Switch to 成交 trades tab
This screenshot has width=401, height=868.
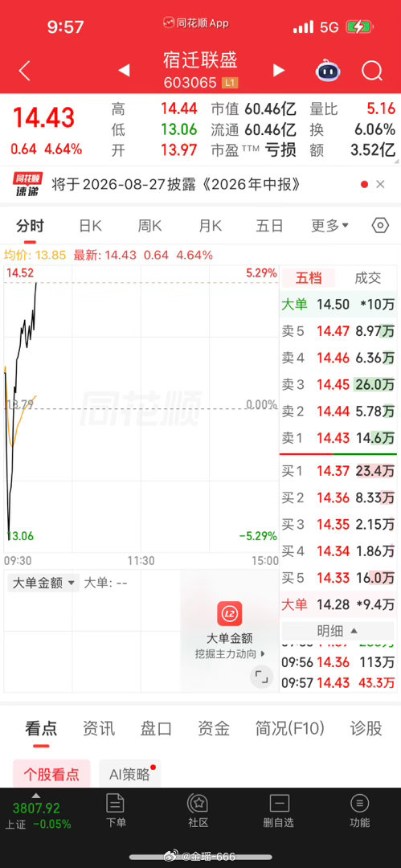tap(368, 278)
